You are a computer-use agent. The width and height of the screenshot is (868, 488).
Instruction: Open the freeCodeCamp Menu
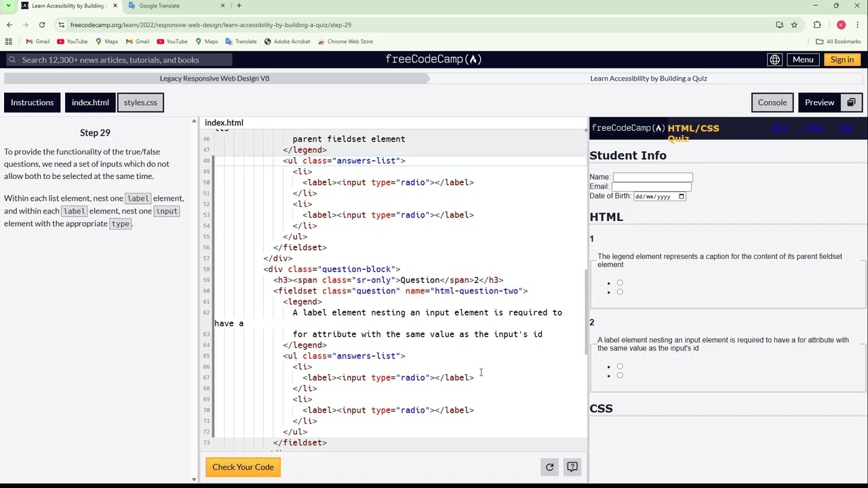[803, 60]
